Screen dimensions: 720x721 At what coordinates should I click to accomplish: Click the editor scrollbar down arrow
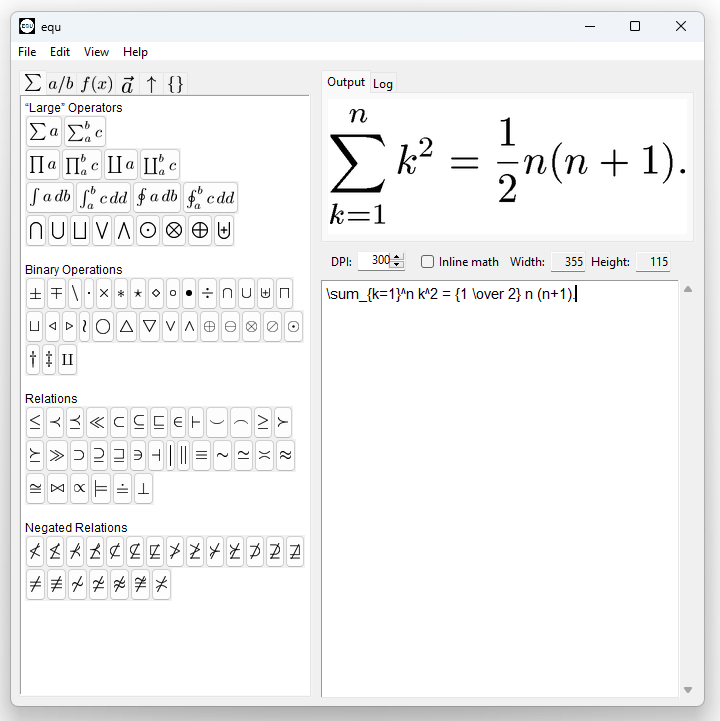click(688, 689)
